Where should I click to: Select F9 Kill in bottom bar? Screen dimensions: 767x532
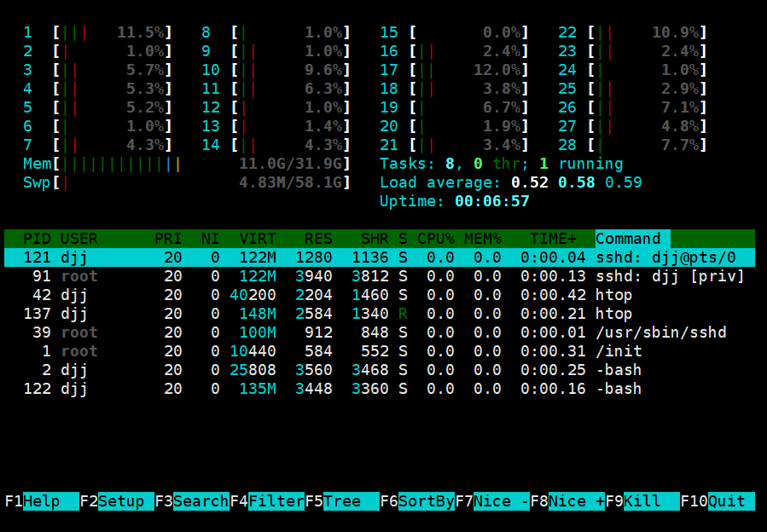[642, 501]
